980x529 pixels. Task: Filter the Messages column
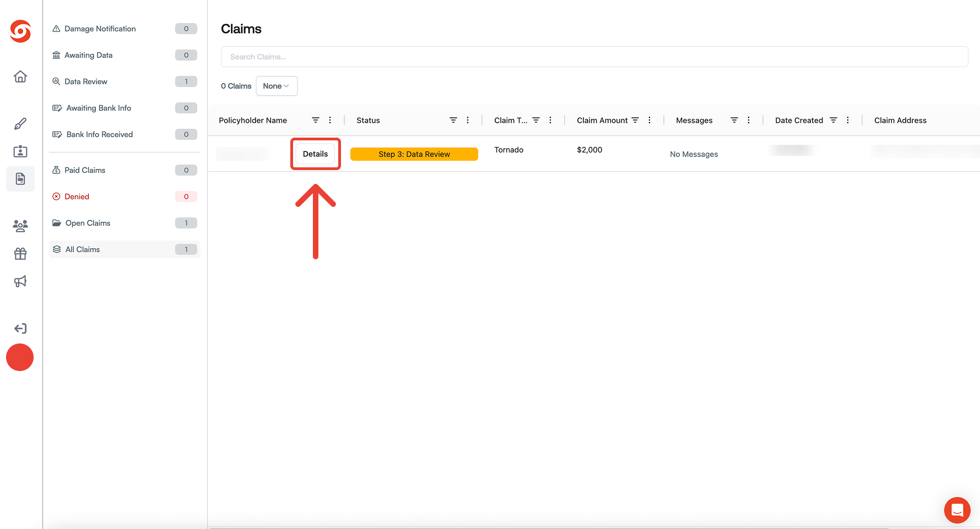pyautogui.click(x=734, y=120)
